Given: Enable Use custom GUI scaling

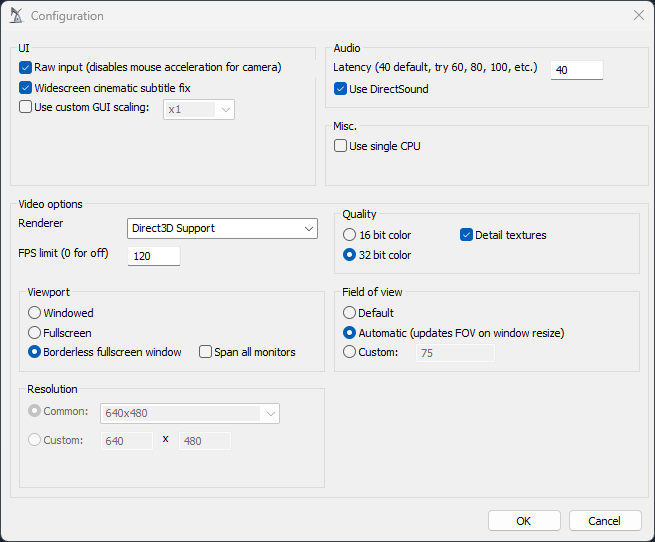Looking at the screenshot, I should (x=26, y=108).
